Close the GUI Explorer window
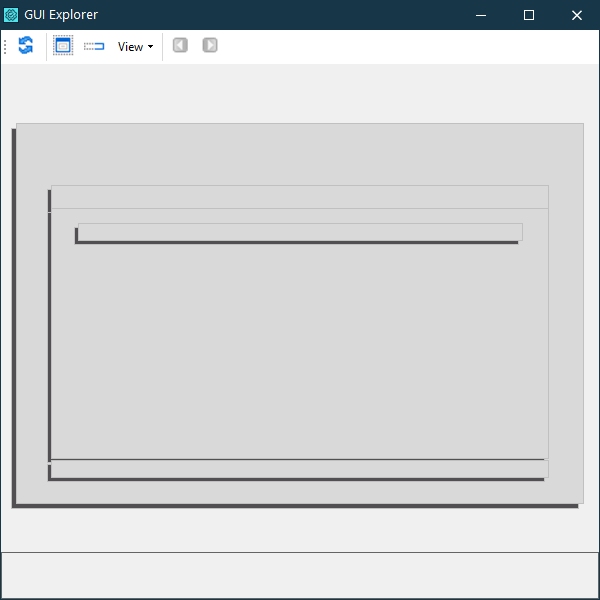Image resolution: width=600 pixels, height=600 pixels. pos(577,15)
